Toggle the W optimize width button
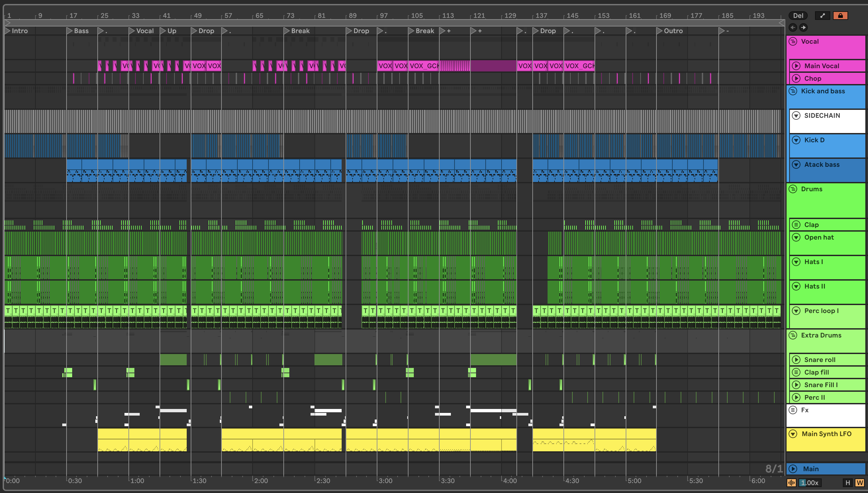868x493 pixels. tap(859, 482)
